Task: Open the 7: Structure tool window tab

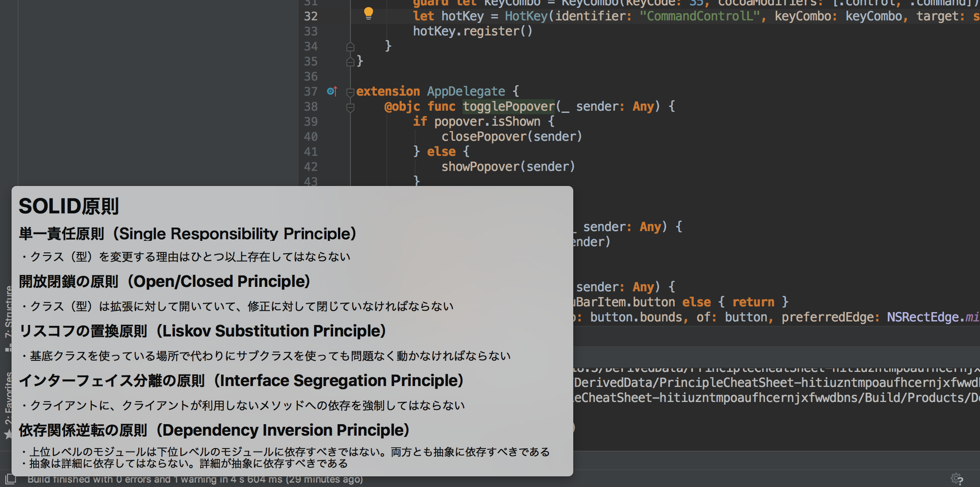Action: (8, 312)
